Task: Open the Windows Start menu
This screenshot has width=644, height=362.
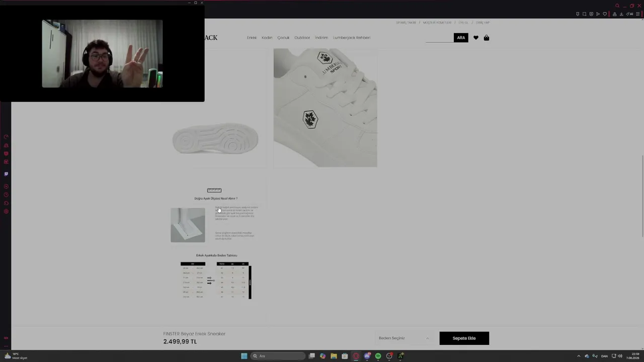Action: 244,356
